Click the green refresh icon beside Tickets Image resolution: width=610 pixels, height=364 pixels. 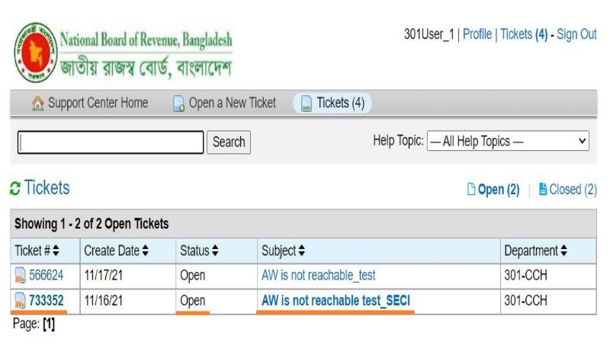(14, 188)
